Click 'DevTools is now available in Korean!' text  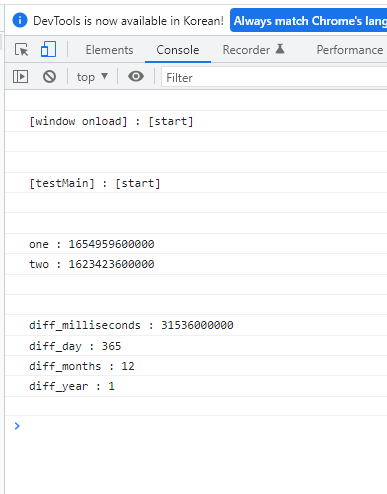[128, 21]
